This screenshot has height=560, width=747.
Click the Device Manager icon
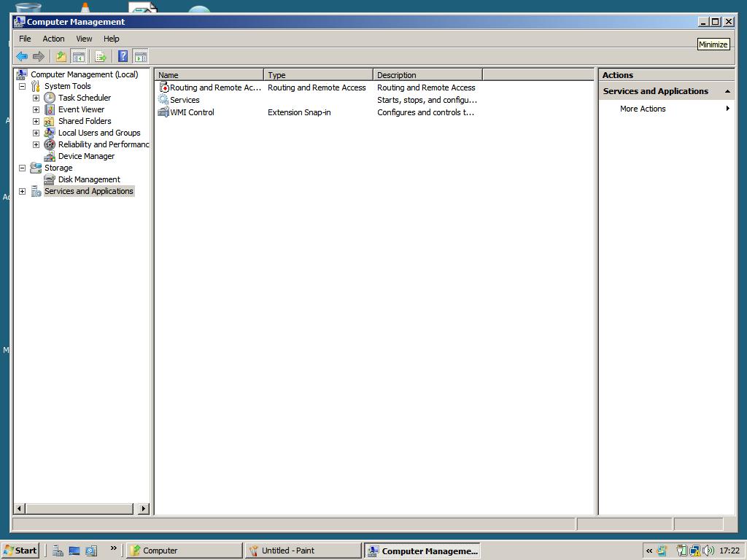(x=50, y=156)
